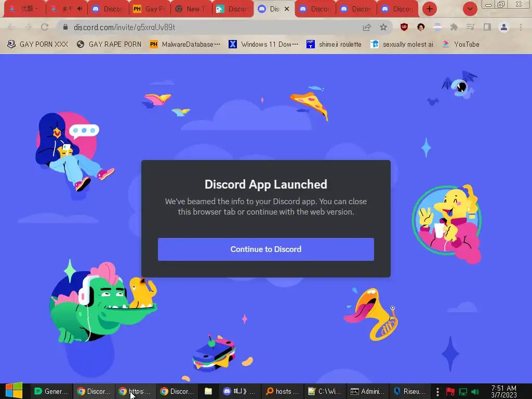Screen dimensions: 532x399
Task: Switch to the New Tab tab
Action: [191, 9]
